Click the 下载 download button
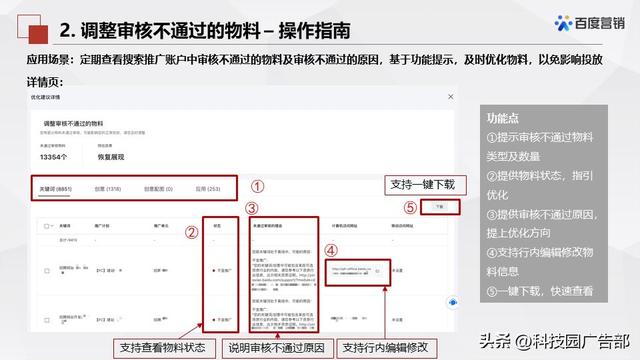The image size is (640, 360). [x=440, y=207]
